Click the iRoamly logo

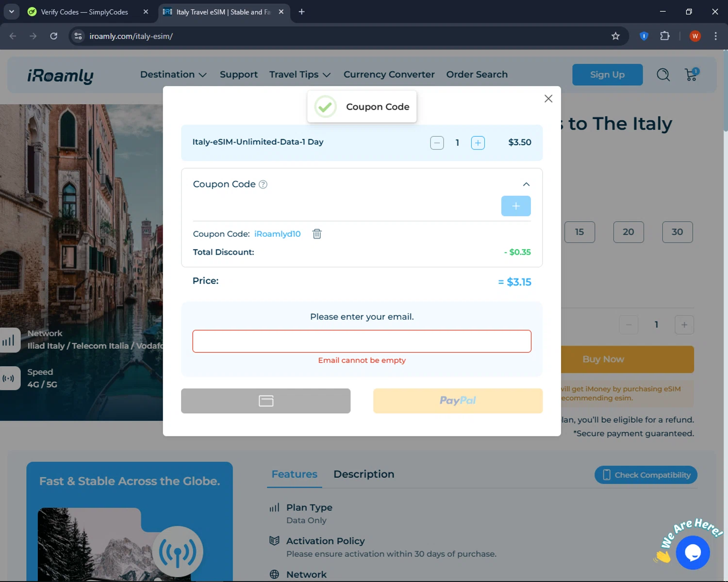point(60,76)
